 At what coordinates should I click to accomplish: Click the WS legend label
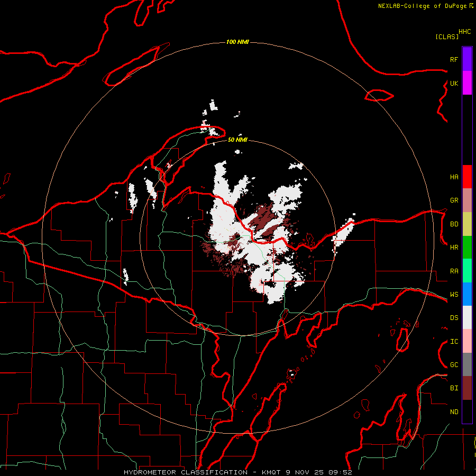pos(454,295)
